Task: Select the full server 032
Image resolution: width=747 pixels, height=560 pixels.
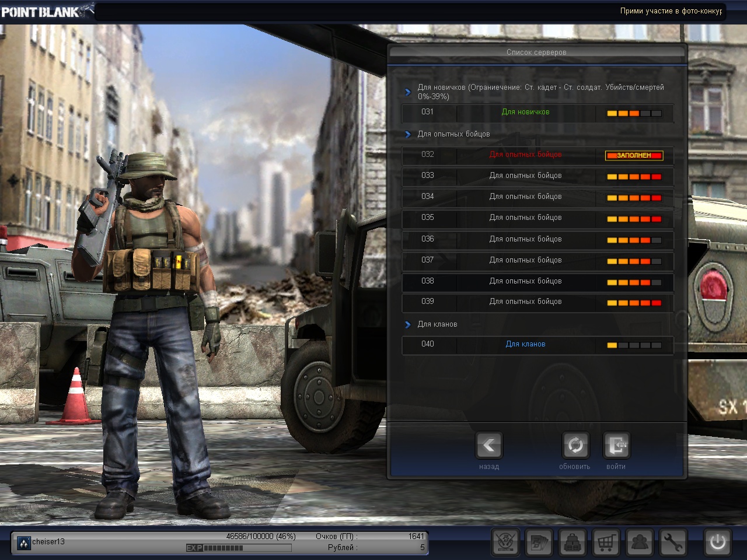Action: (537, 155)
